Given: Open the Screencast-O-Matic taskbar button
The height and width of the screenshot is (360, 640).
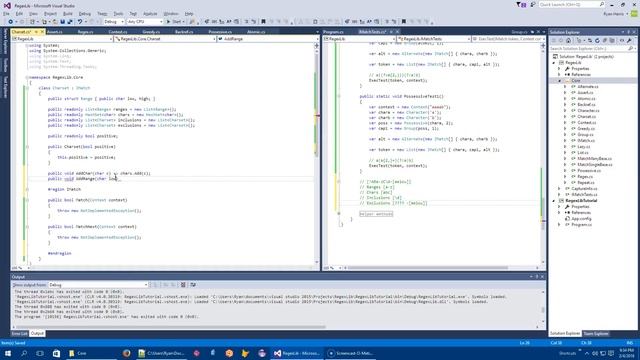Looking at the screenshot, I should pos(351,353).
